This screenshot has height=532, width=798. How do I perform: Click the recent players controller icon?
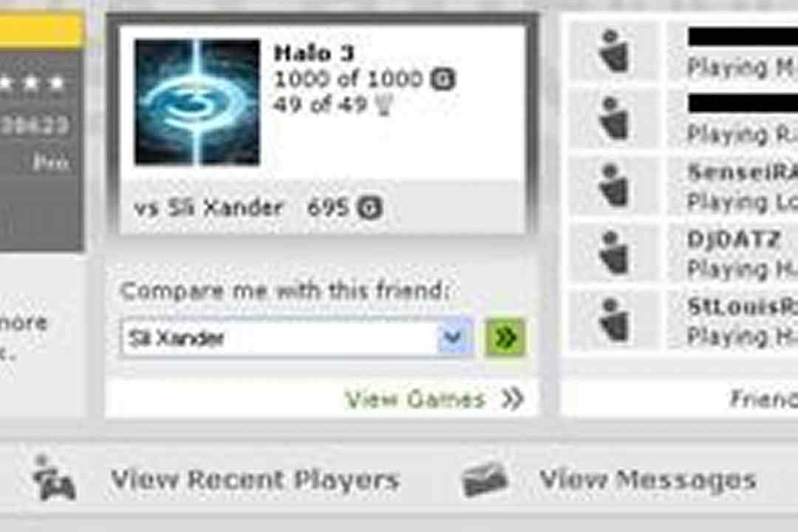[x=54, y=479]
